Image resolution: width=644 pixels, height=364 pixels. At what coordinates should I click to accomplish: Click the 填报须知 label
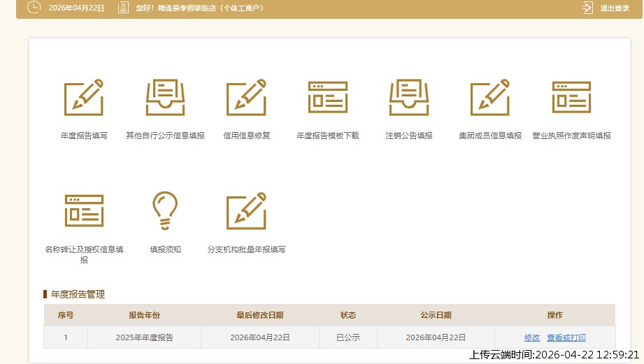(x=165, y=249)
